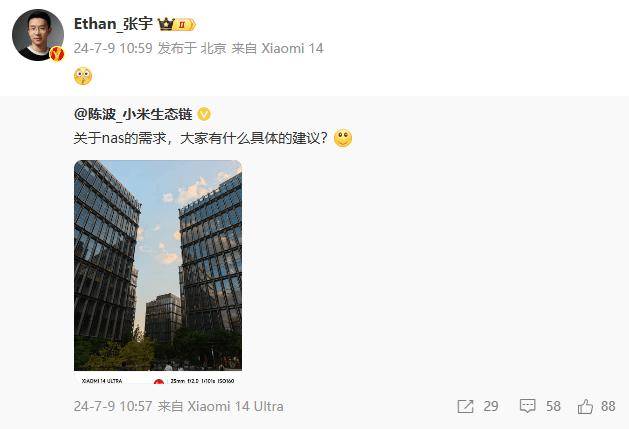
Task: Click the 来自 Xiaomi 14 source label
Action: tap(277, 49)
